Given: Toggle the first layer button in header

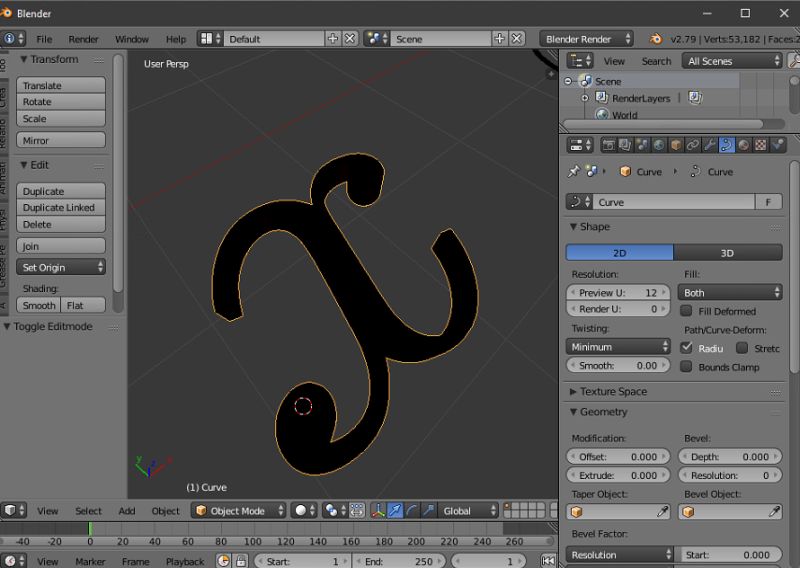Looking at the screenshot, I should coord(508,506).
